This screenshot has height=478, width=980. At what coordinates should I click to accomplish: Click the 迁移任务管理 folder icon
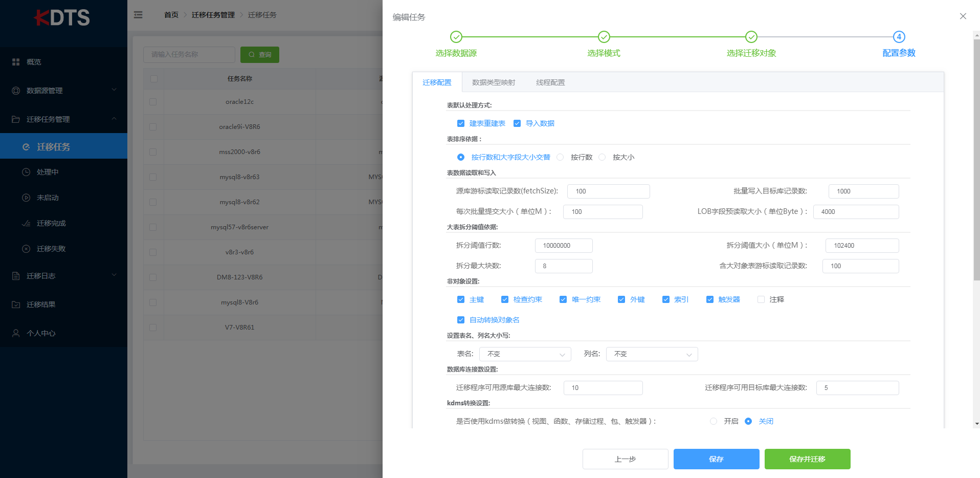(x=16, y=119)
